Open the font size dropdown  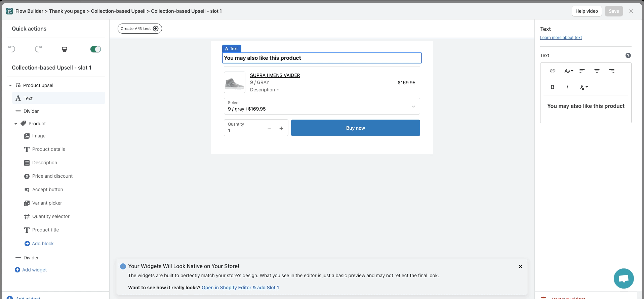coord(568,71)
